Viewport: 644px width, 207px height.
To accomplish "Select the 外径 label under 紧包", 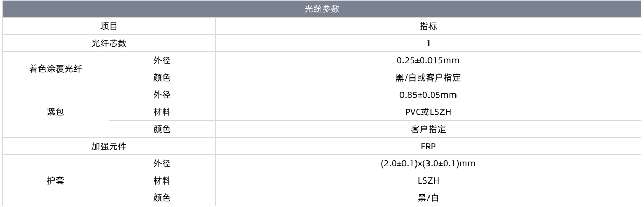I will pos(162,95).
